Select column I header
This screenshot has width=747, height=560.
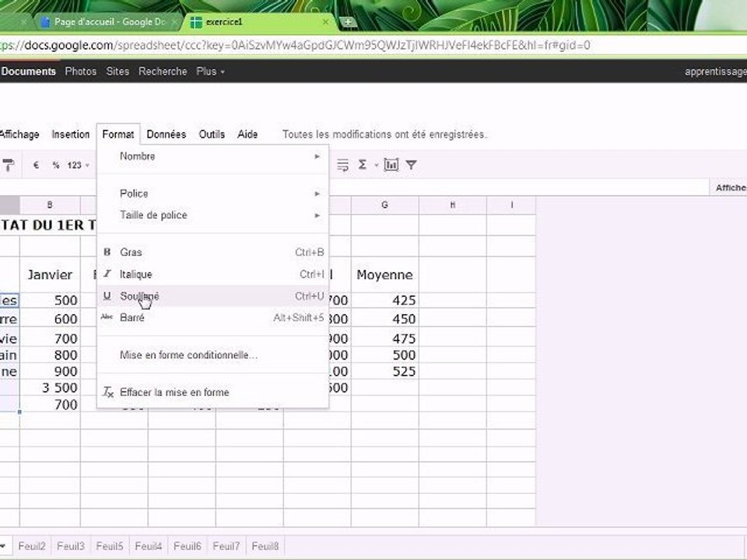coord(512,205)
